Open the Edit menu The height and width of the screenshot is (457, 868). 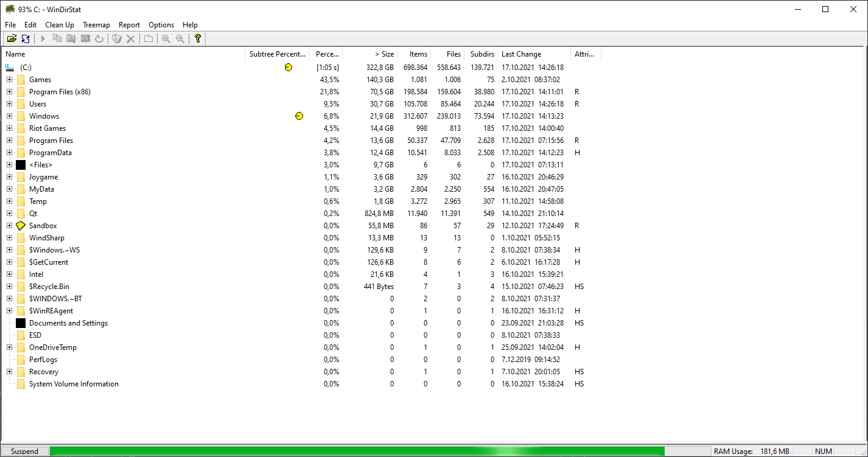[x=30, y=25]
